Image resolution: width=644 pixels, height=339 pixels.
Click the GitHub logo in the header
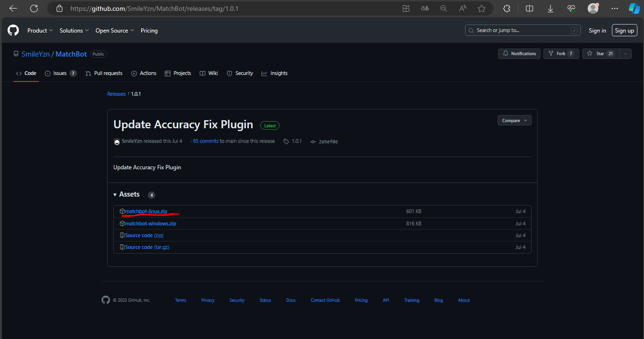click(13, 31)
